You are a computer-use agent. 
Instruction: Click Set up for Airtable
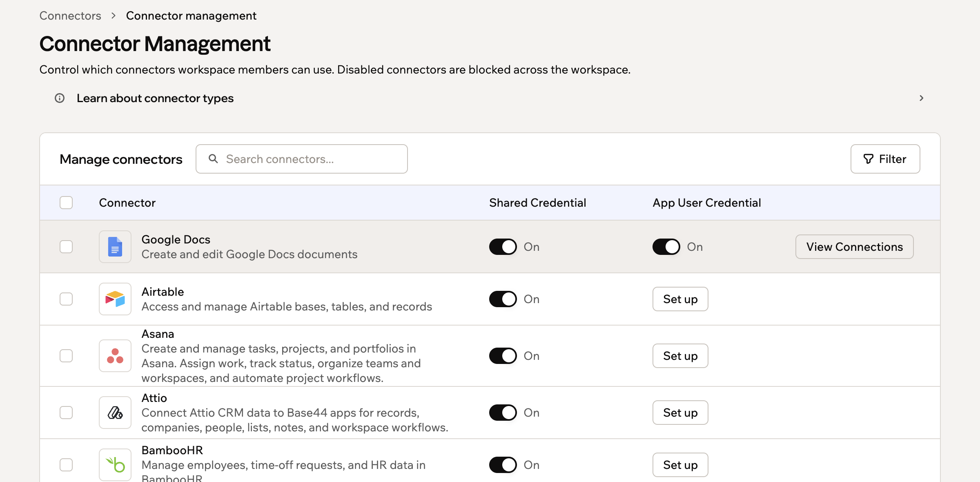[680, 299]
